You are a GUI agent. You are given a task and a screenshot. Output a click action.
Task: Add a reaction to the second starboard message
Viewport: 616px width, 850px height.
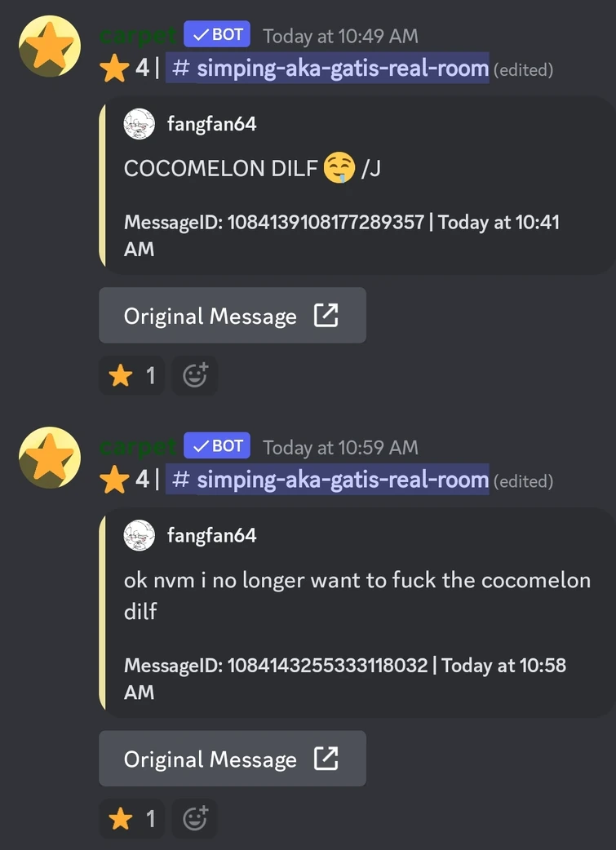[x=195, y=818]
